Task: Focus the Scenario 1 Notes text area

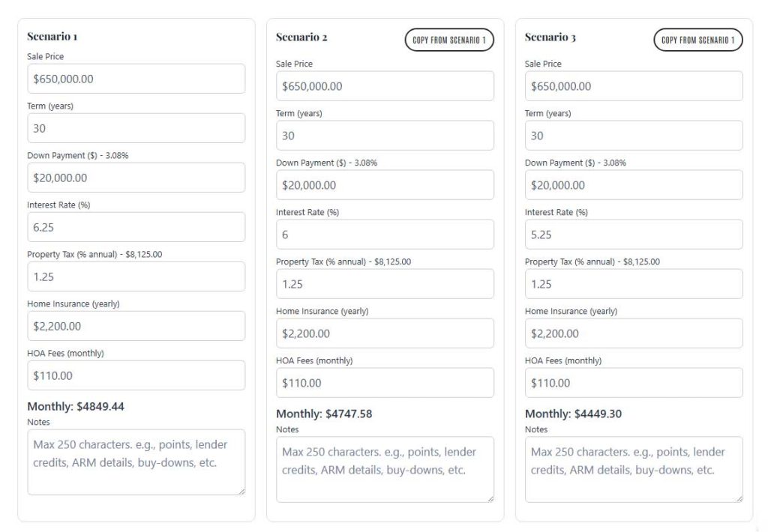Action: [x=136, y=462]
